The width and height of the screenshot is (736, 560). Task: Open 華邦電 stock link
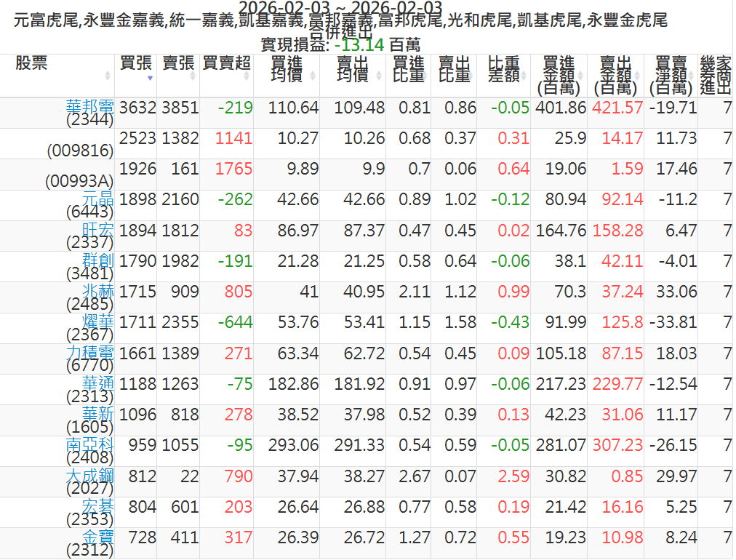90,106
